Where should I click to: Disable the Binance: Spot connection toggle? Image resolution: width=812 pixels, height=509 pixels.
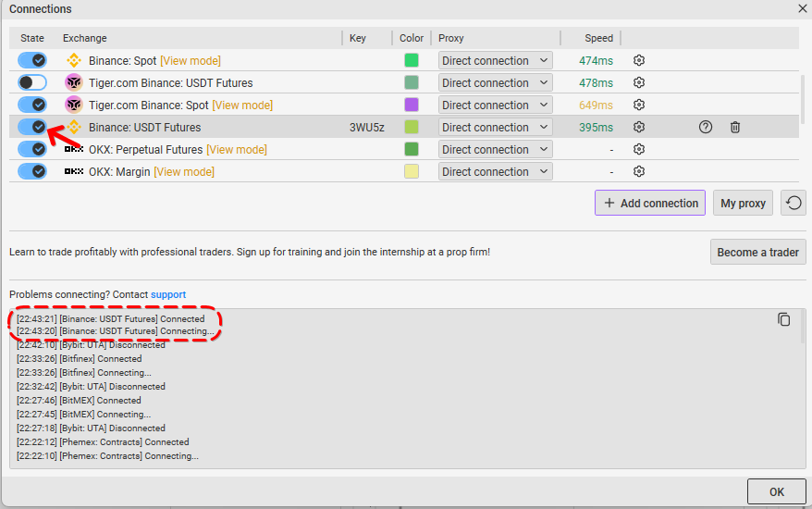32,61
